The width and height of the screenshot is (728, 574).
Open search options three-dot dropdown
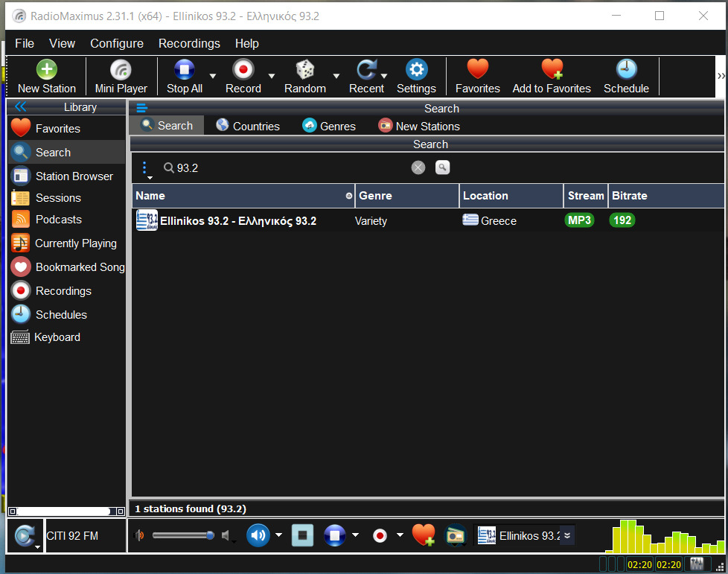[145, 170]
